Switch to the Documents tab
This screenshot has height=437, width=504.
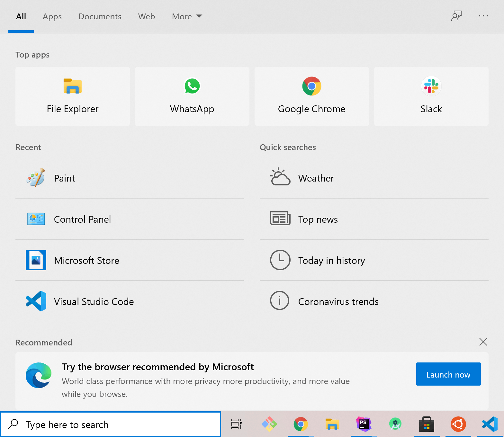(x=100, y=16)
